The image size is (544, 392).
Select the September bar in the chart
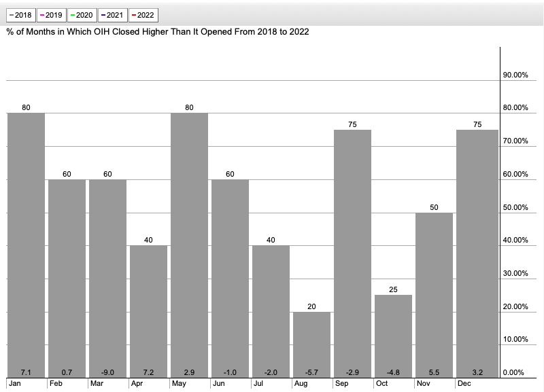352,253
